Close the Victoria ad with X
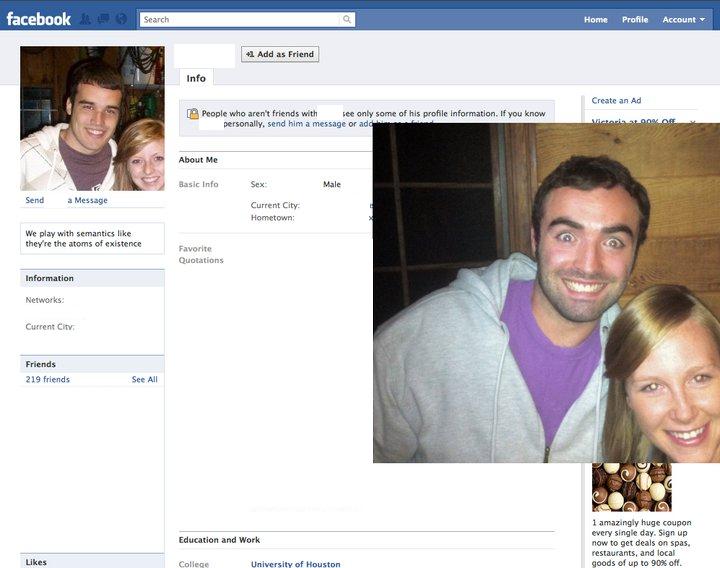The image size is (720, 568). [x=692, y=122]
